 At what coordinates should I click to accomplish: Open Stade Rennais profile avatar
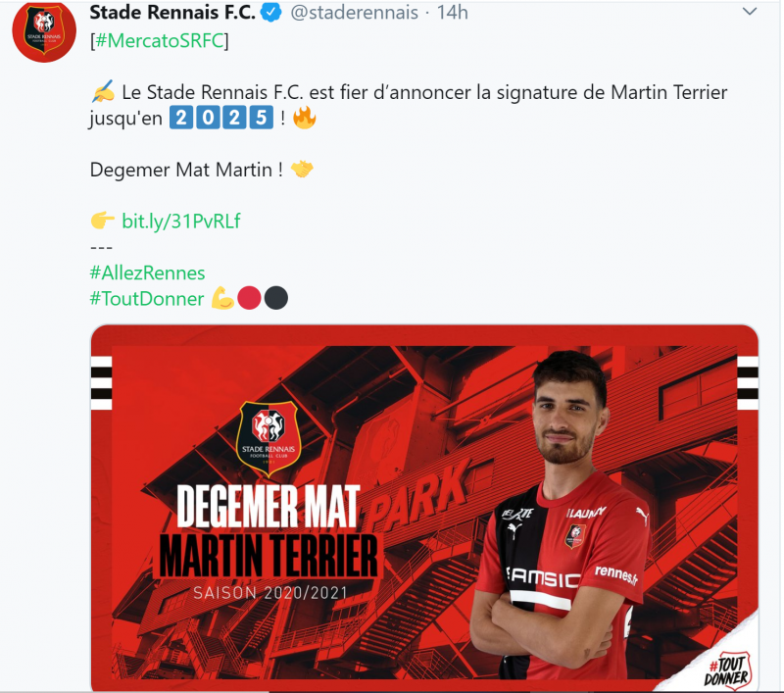click(x=44, y=30)
